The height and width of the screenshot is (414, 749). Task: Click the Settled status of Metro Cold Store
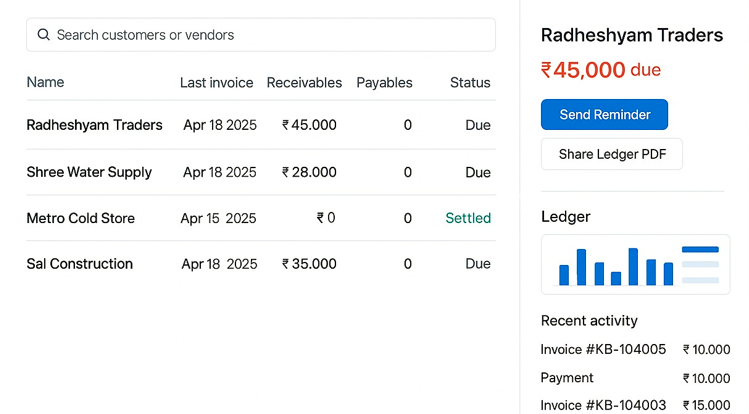pyautogui.click(x=468, y=218)
